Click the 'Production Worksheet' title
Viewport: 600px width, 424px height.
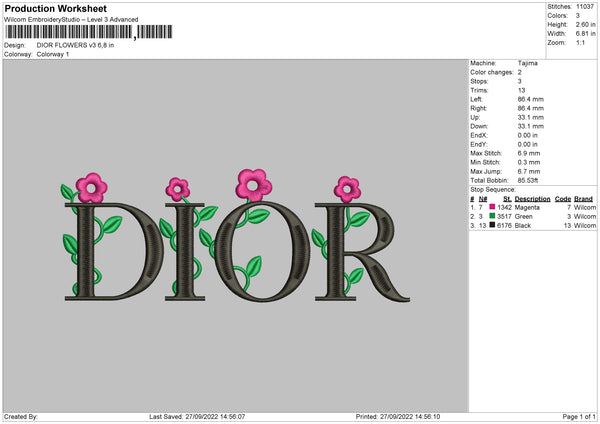point(55,8)
